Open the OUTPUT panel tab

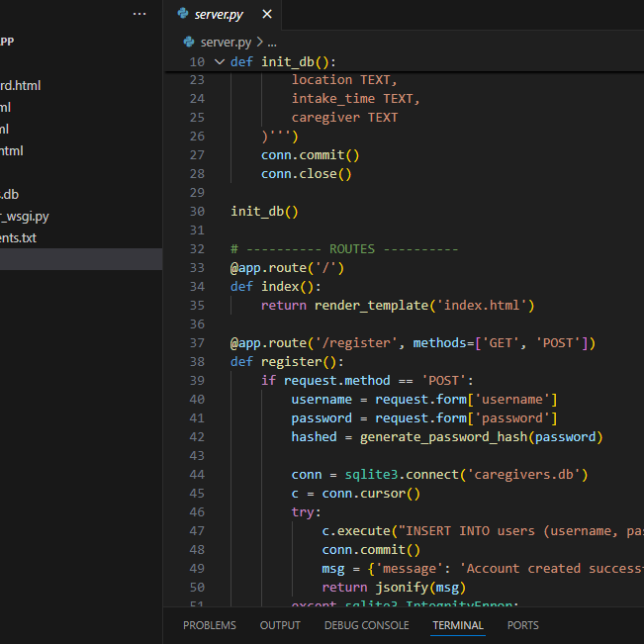tap(280, 625)
